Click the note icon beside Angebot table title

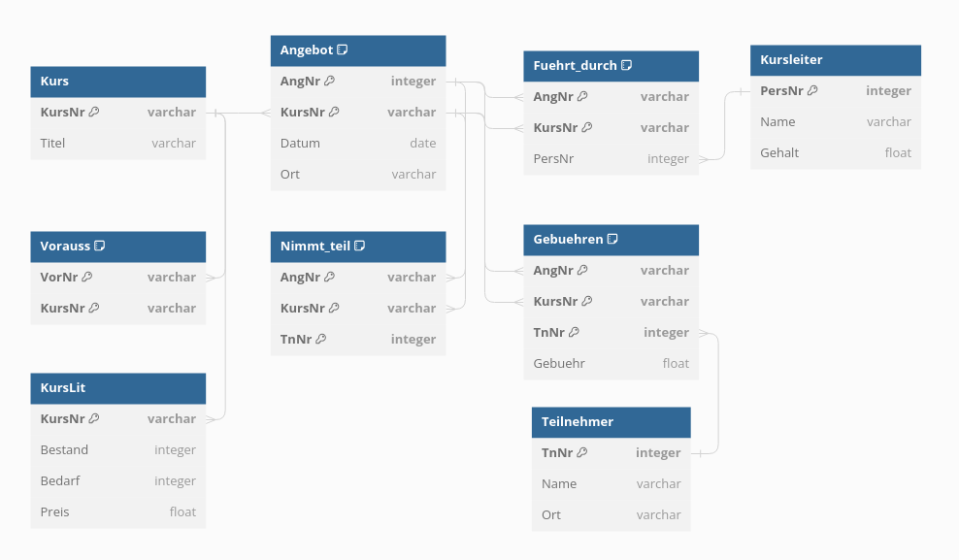343,49
